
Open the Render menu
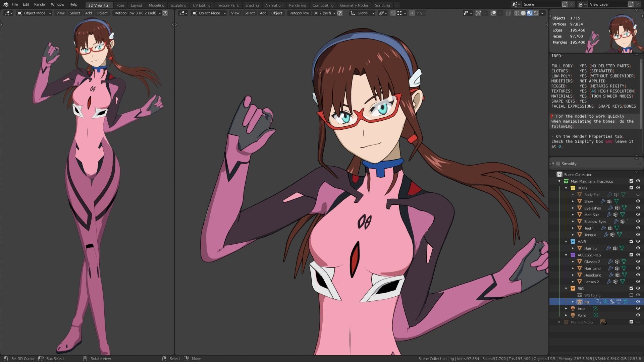tap(40, 4)
